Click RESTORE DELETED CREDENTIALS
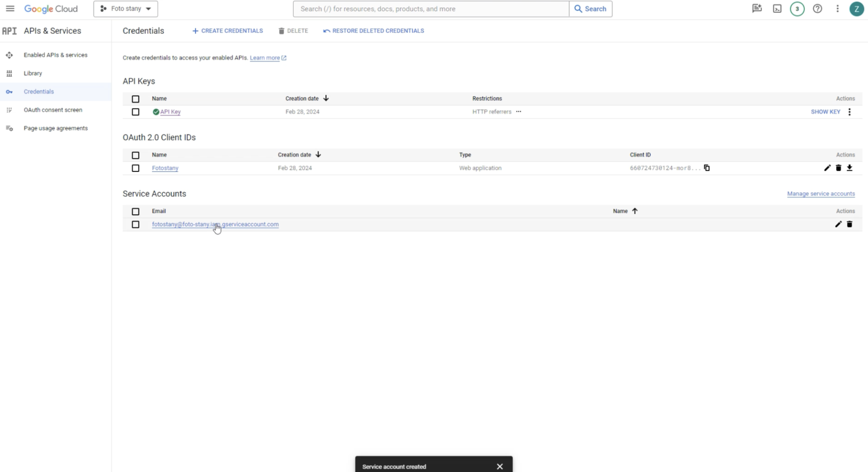The width and height of the screenshot is (868, 472). [373, 31]
